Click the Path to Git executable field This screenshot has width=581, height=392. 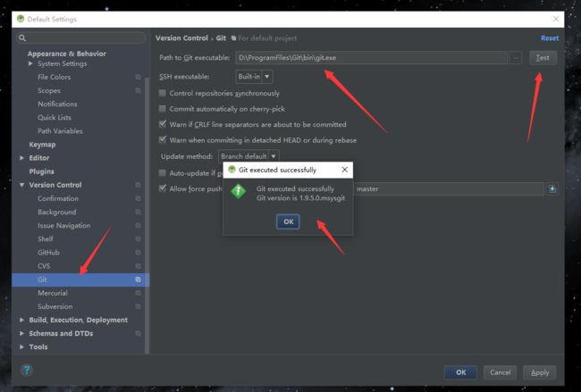371,58
